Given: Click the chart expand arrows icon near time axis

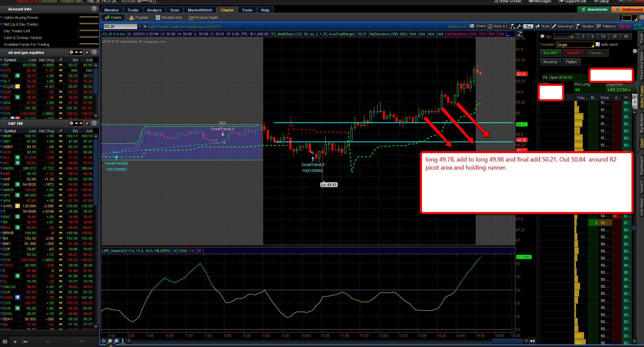Looking at the screenshot, I should pyautogui.click(x=532, y=341).
